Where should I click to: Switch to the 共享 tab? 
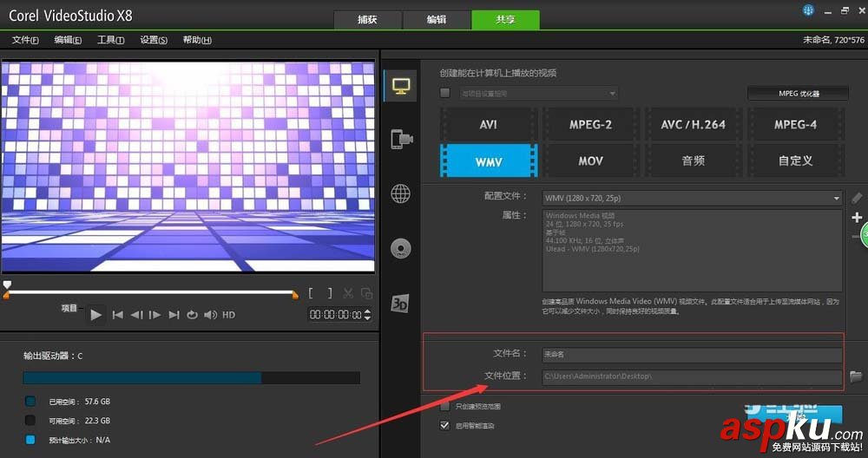point(505,19)
